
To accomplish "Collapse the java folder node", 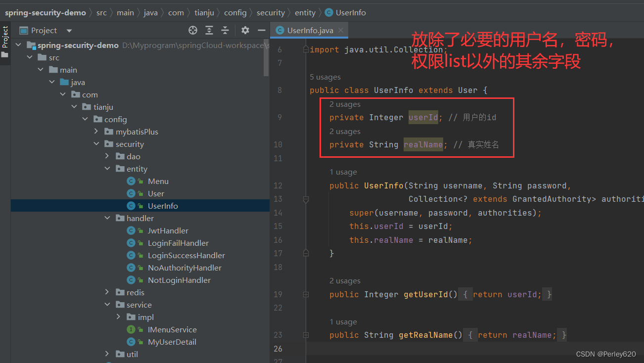I will [51, 82].
